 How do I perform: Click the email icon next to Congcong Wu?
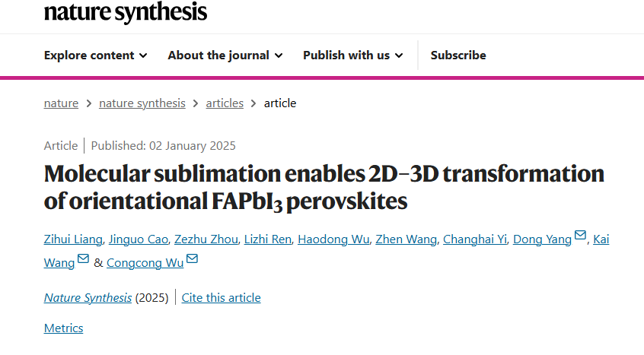(193, 258)
